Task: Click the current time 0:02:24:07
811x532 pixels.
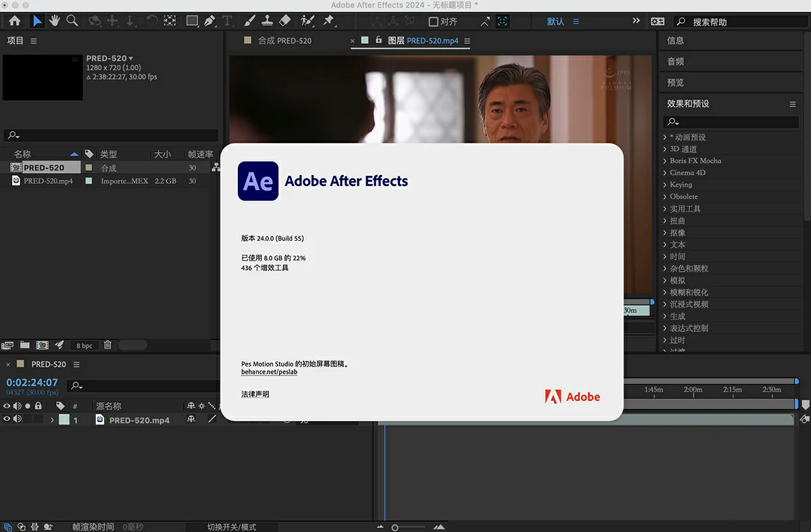Action: (x=32, y=383)
